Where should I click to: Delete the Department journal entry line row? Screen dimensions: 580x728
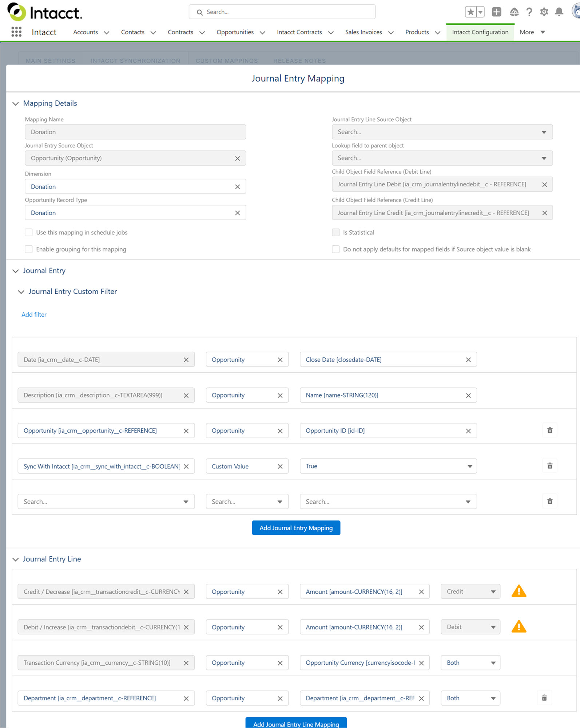click(544, 698)
